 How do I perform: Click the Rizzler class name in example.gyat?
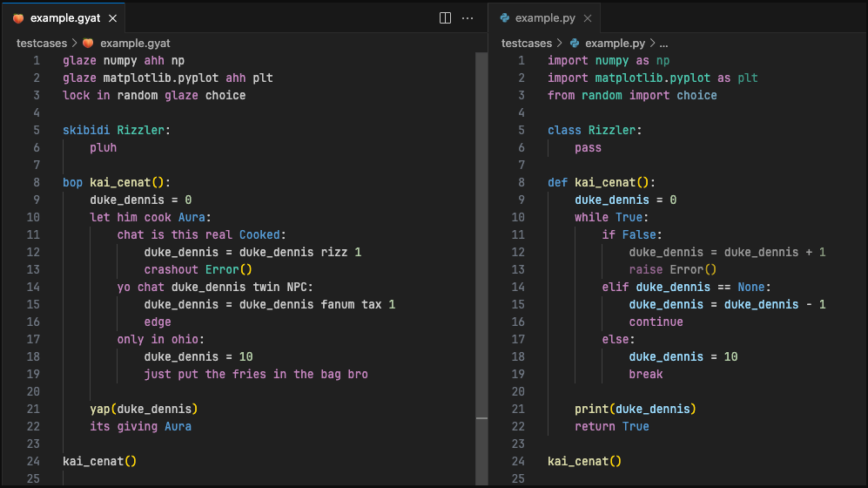(140, 130)
